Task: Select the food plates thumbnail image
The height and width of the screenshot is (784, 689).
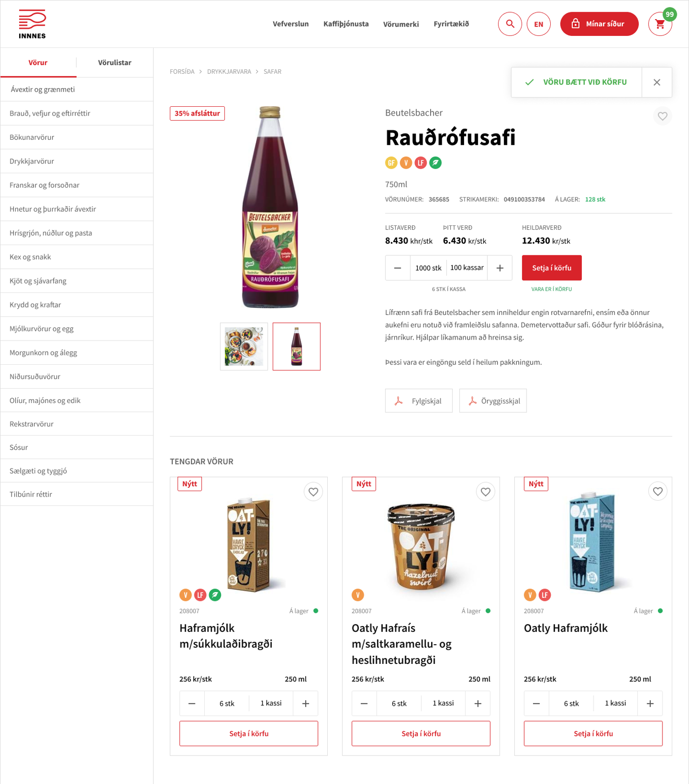Action: [244, 346]
